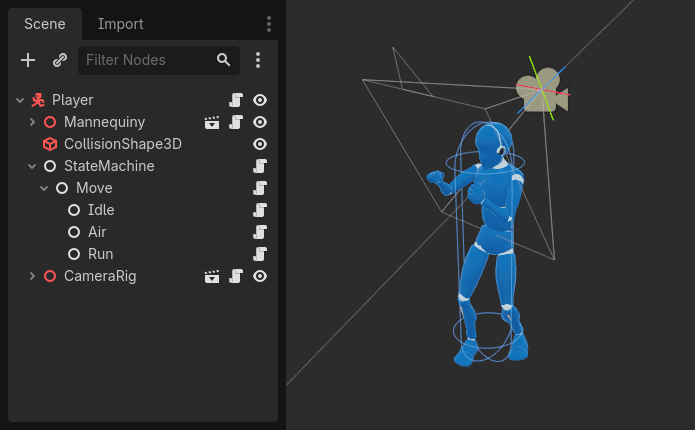Image resolution: width=695 pixels, height=430 pixels.
Task: Open the scene tree options menu beside the filter
Action: pyautogui.click(x=258, y=60)
